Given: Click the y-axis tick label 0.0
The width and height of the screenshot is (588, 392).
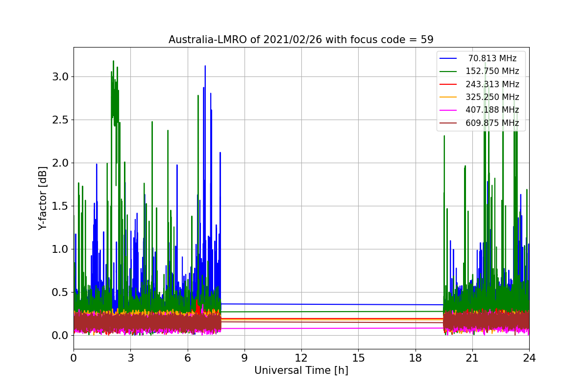Looking at the screenshot, I should click(x=61, y=336).
